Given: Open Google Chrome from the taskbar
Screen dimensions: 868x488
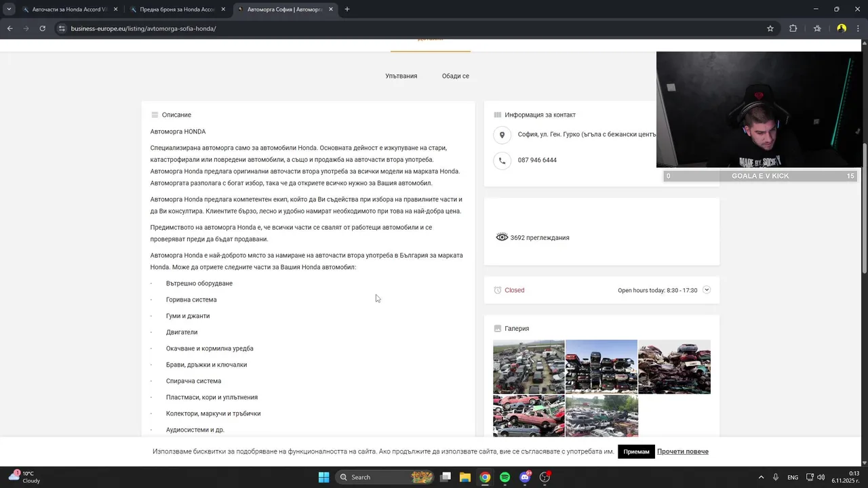Looking at the screenshot, I should click(x=485, y=477).
